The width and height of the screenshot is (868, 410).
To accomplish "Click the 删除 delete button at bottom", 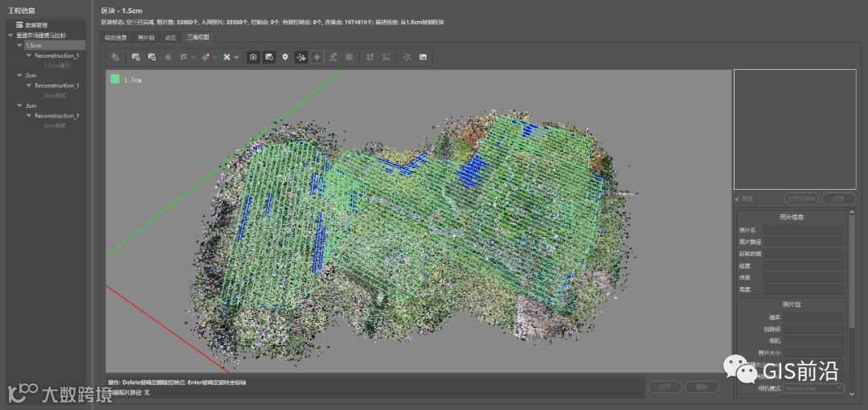I will click(x=702, y=387).
